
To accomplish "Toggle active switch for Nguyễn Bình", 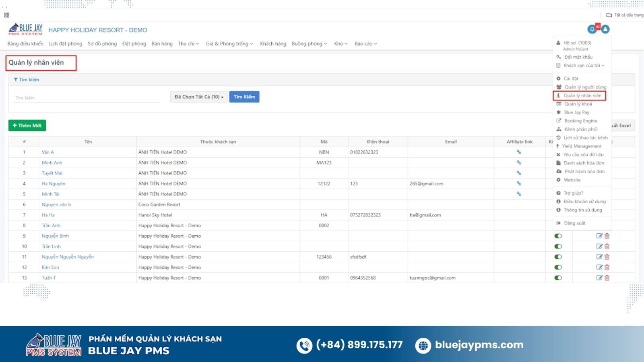I will coord(558,236).
